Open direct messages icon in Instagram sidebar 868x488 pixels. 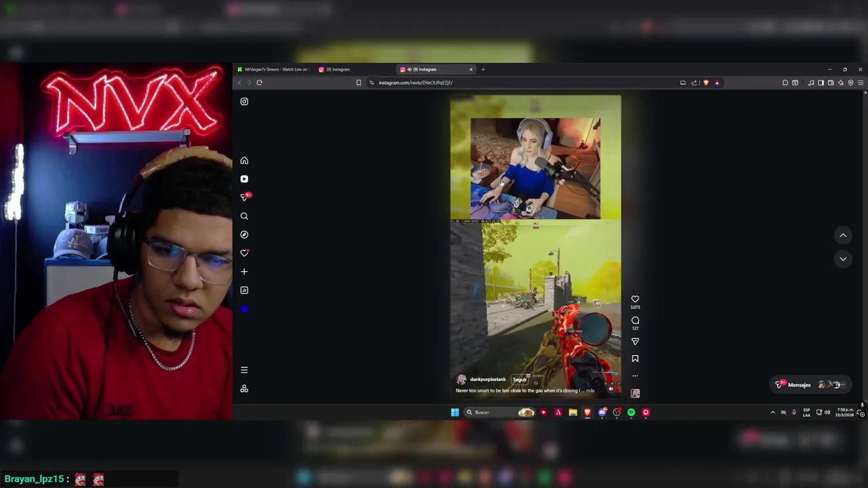click(245, 197)
